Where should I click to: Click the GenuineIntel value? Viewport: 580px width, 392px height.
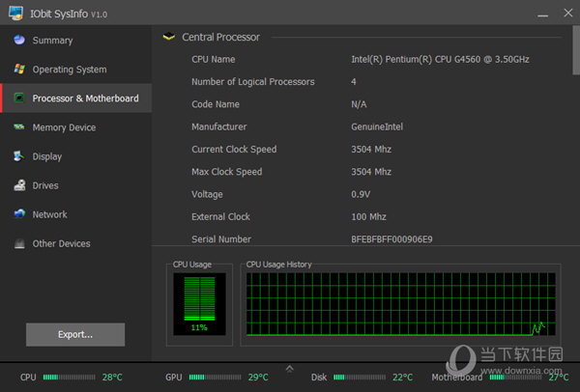[x=377, y=126]
